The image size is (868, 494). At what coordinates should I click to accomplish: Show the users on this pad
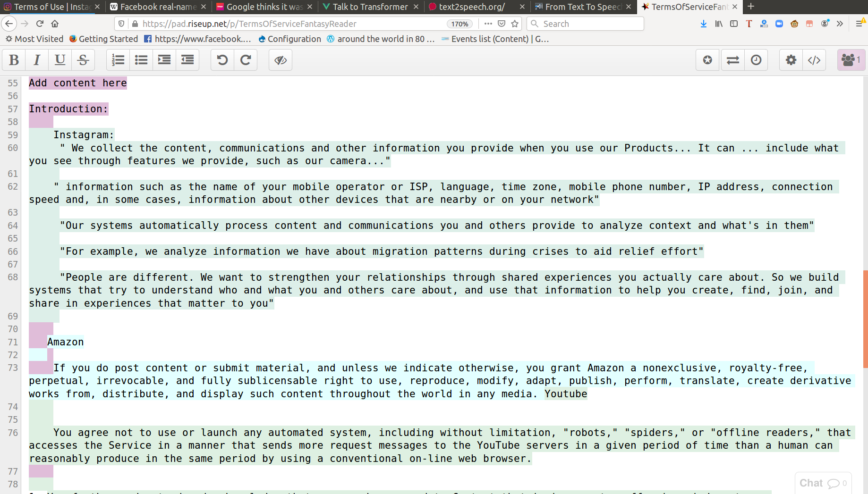[851, 60]
